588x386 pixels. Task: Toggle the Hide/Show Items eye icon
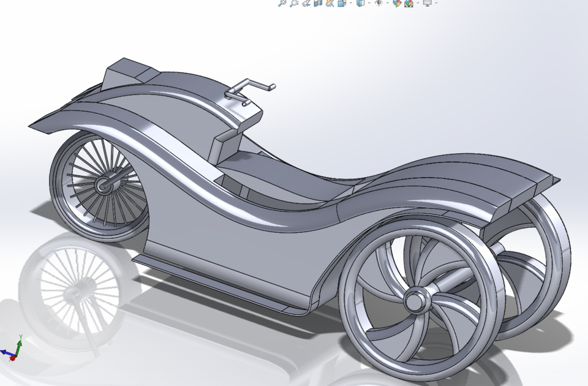click(x=380, y=5)
